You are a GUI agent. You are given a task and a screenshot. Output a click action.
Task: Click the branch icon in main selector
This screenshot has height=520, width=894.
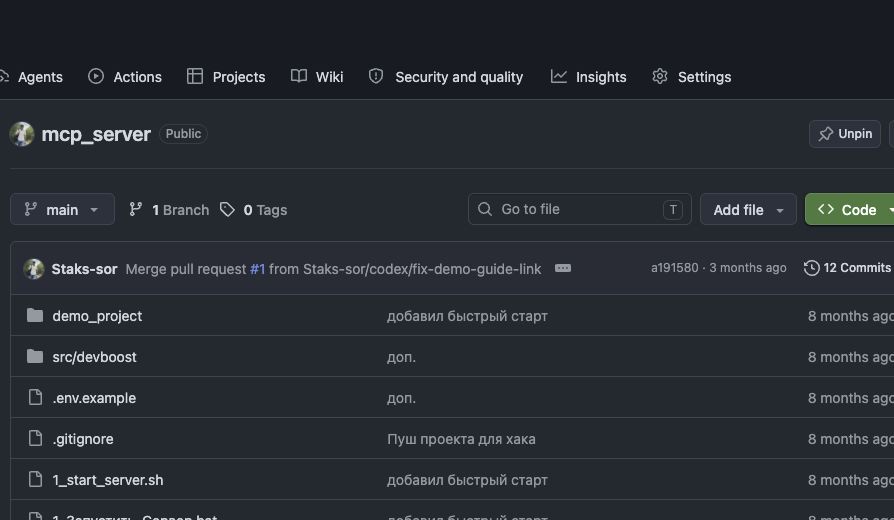pos(31,209)
